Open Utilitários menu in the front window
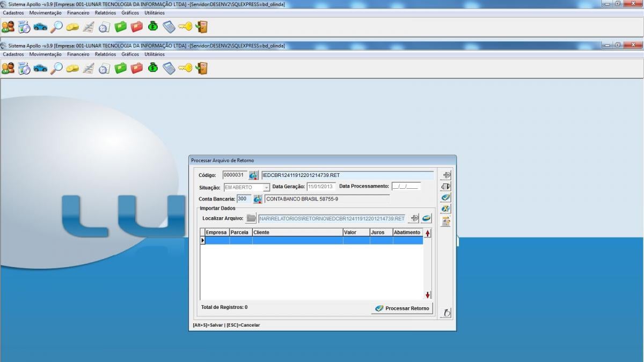Image resolution: width=644 pixels, height=362 pixels. (155, 54)
